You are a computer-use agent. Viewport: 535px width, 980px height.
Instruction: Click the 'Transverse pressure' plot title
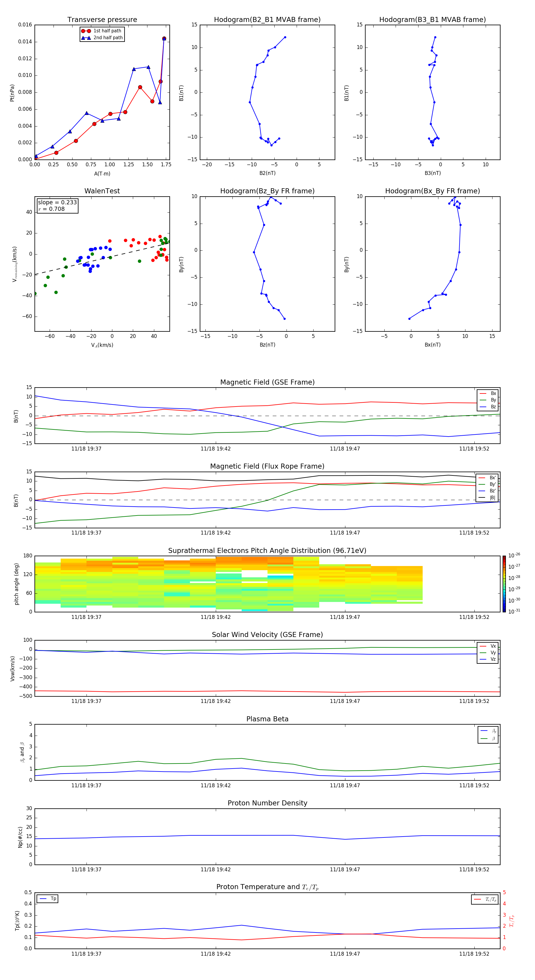pos(102,20)
